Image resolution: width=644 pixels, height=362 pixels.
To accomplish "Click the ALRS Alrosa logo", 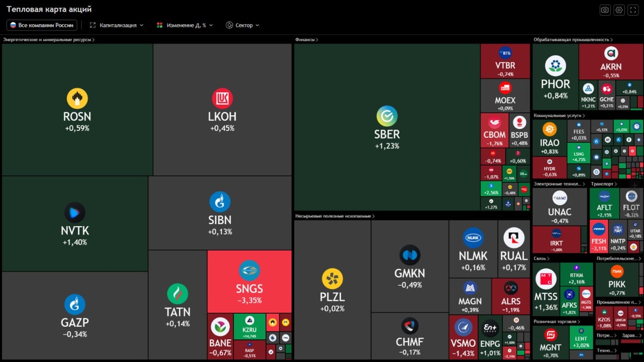I will (510, 288).
